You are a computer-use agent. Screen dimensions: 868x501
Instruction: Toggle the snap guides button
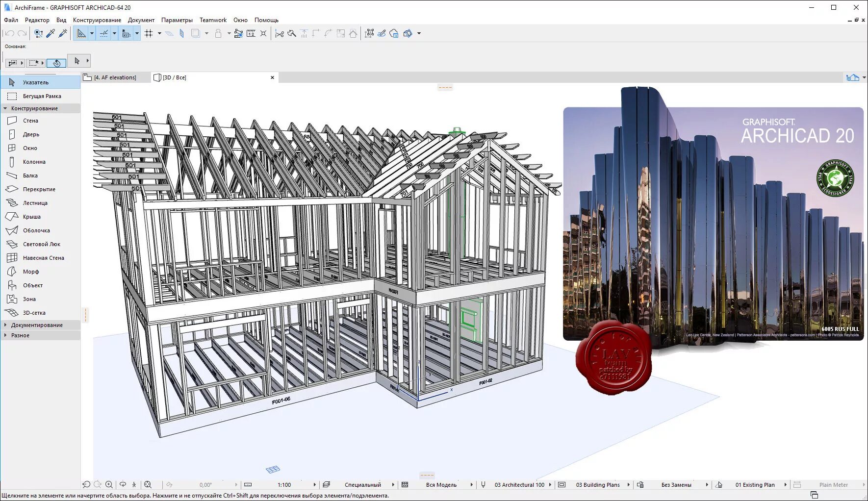point(104,33)
